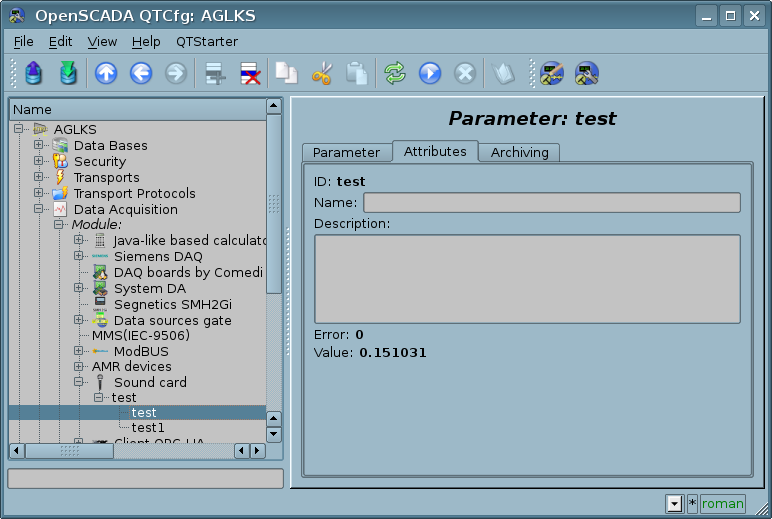Click the scissors Cut icon
772x519 pixels.
click(x=321, y=73)
